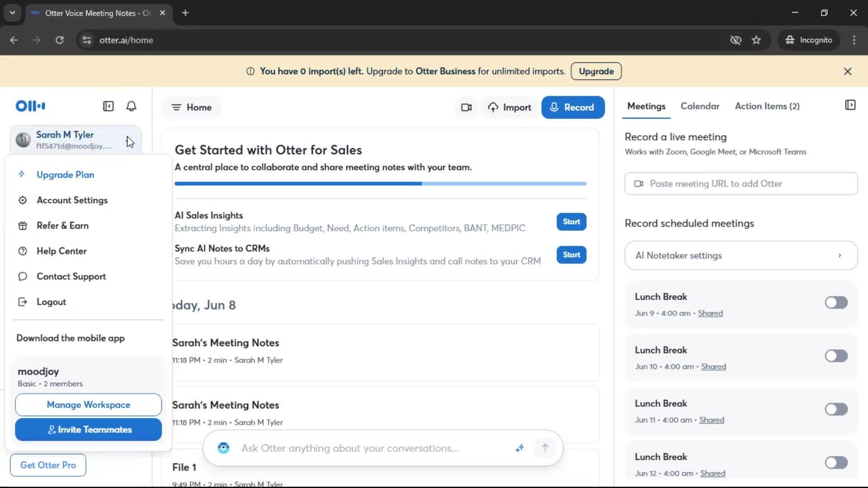
Task: Click Manage Workspace
Action: tap(88, 405)
